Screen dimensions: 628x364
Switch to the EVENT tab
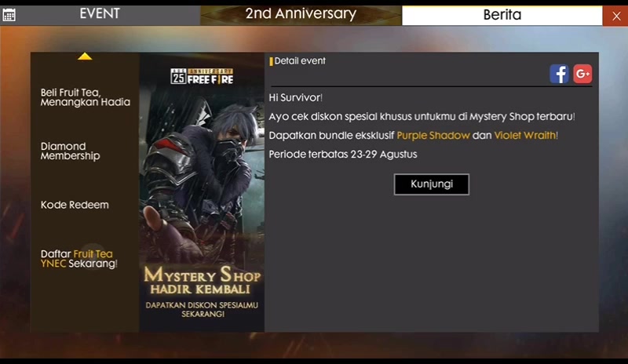[x=100, y=15]
